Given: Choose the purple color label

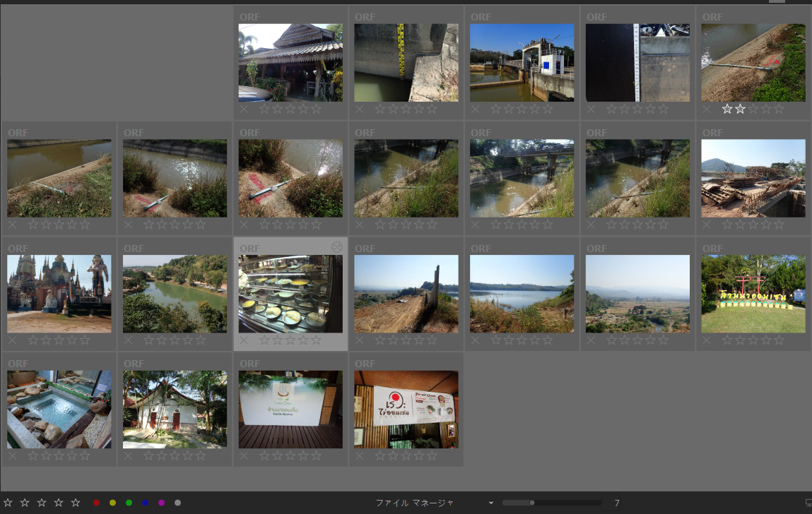Looking at the screenshot, I should tap(162, 503).
